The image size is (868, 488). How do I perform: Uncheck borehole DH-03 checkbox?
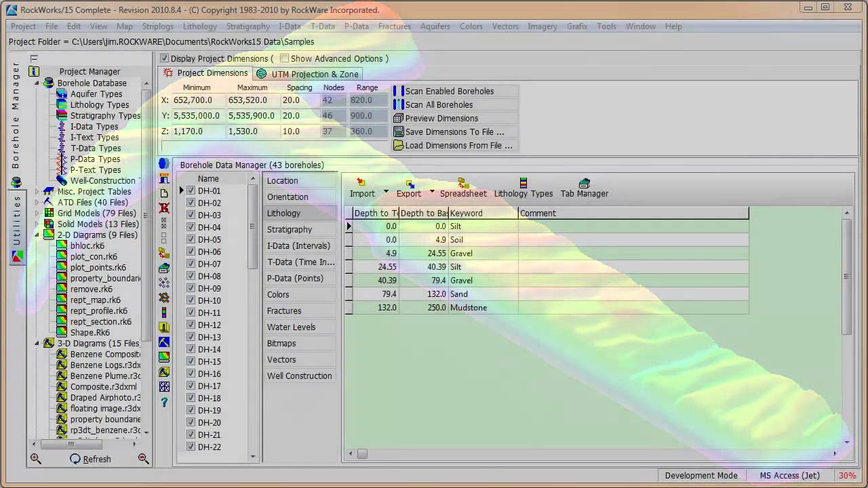[191, 215]
